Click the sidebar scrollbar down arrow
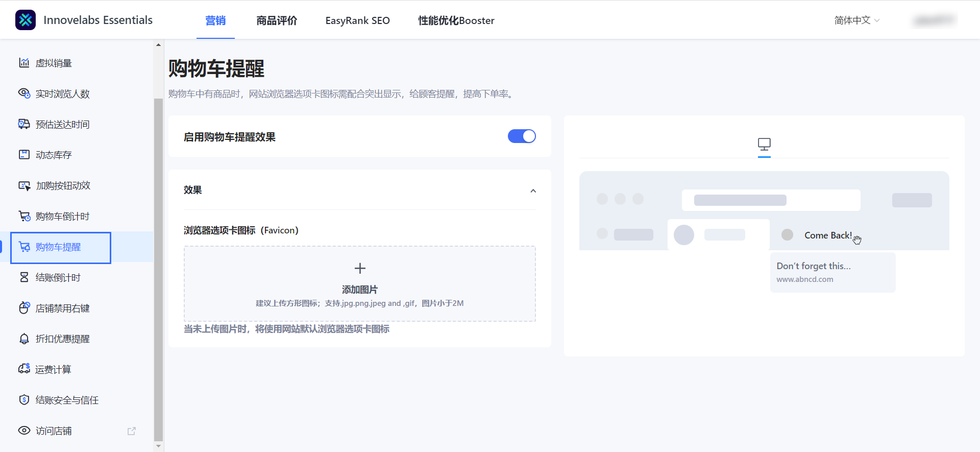 tap(158, 446)
